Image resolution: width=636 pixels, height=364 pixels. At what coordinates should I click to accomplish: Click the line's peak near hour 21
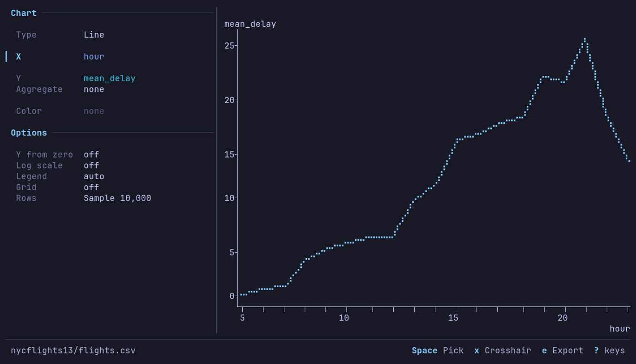(x=585, y=39)
